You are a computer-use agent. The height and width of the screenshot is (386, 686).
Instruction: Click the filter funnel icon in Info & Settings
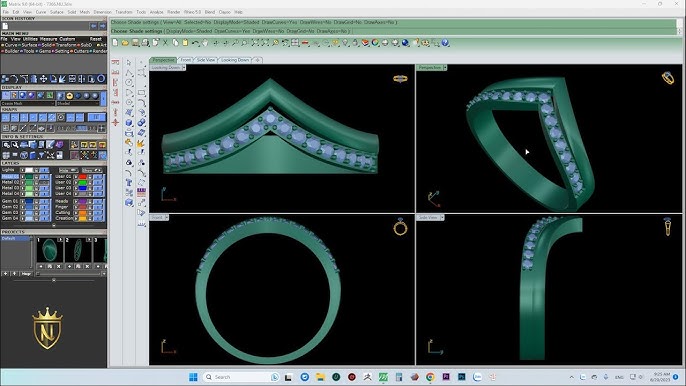(x=41, y=155)
